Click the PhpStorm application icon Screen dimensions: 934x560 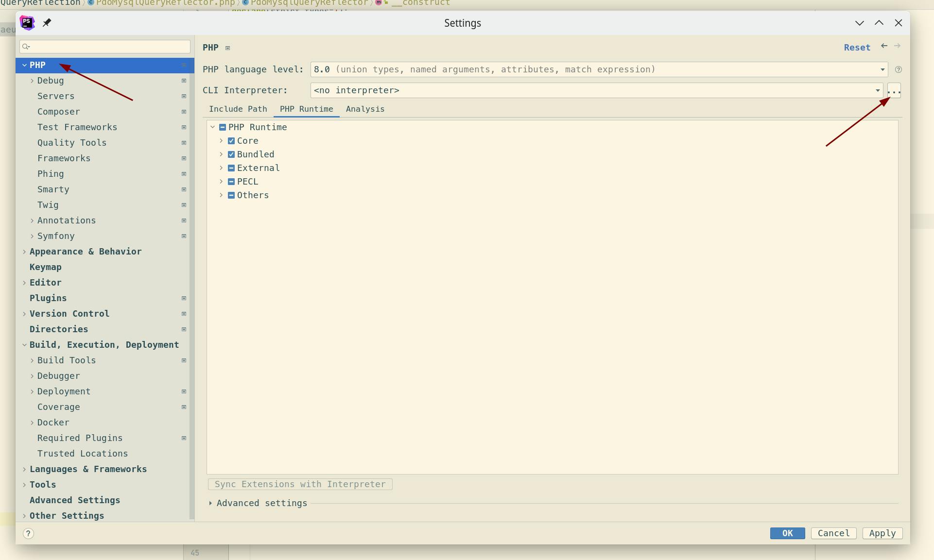pyautogui.click(x=27, y=22)
